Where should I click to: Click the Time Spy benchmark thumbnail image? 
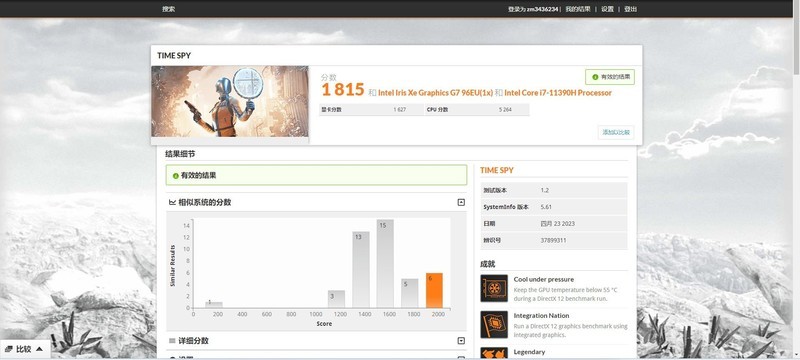pos(230,101)
